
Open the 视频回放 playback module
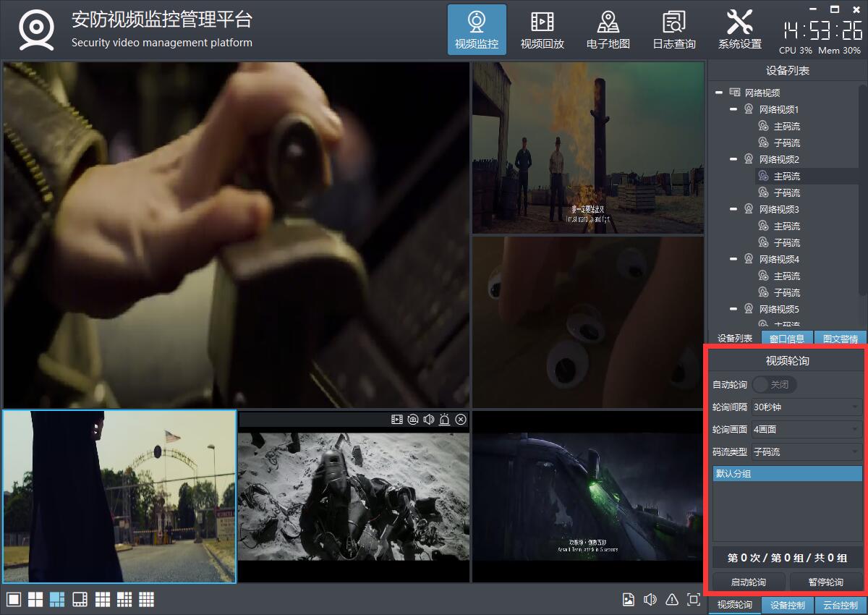coord(542,30)
